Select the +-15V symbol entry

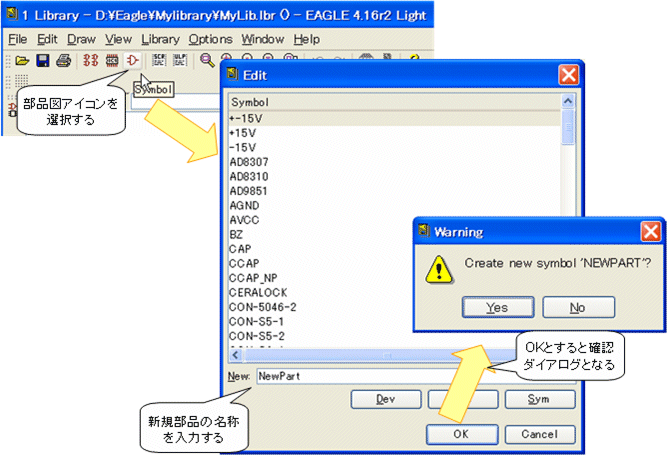click(395, 119)
